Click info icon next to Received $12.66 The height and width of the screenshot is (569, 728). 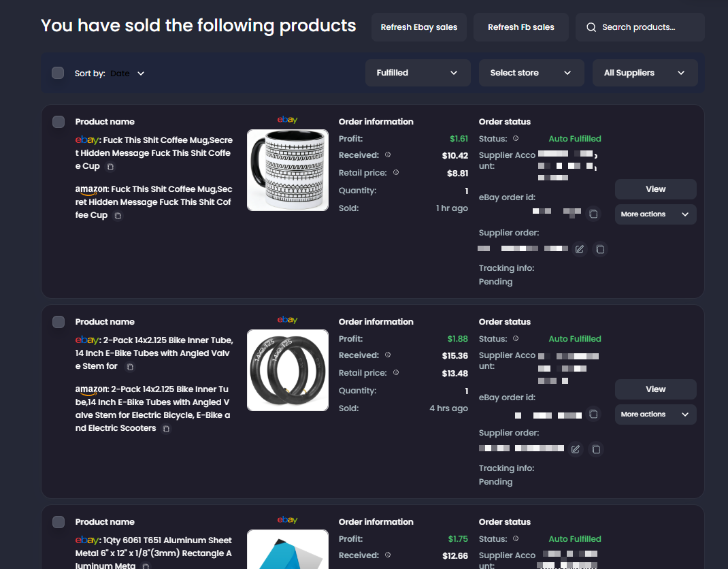click(388, 555)
